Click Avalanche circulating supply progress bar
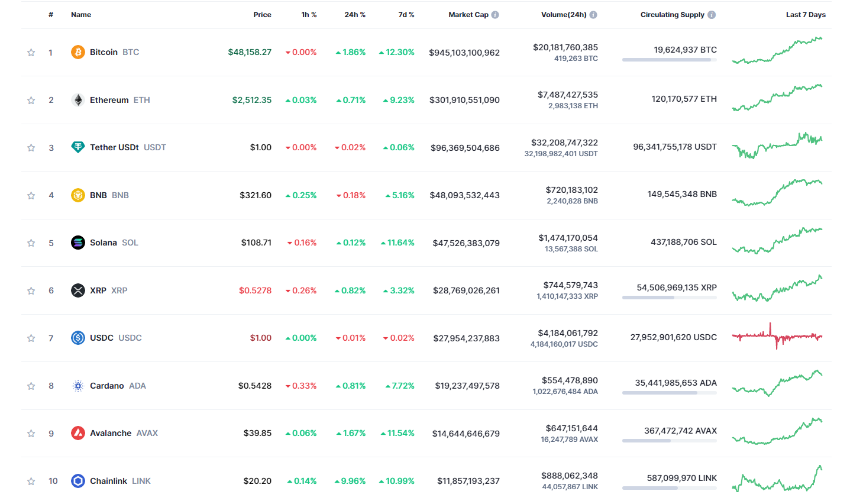The height and width of the screenshot is (504, 863). [x=670, y=441]
